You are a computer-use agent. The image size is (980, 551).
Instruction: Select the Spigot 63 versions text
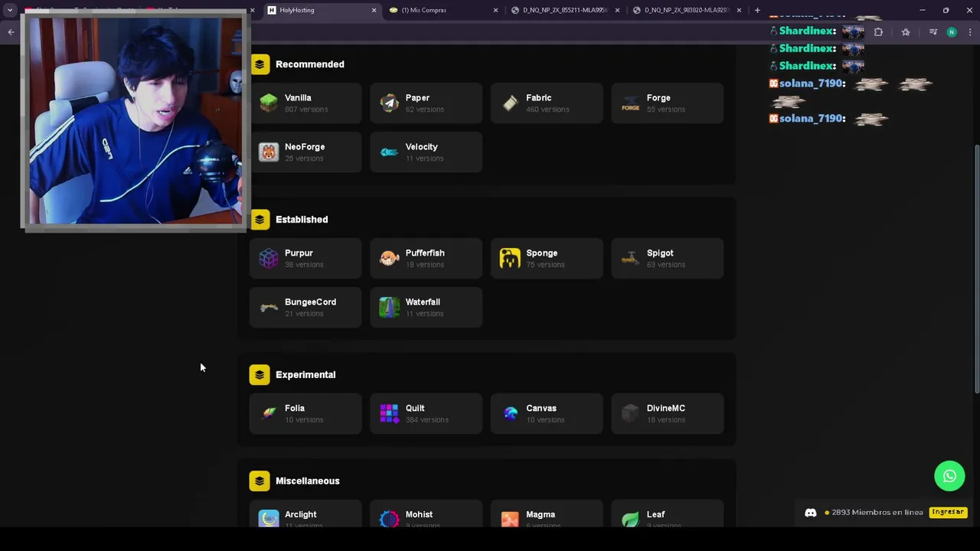(666, 265)
